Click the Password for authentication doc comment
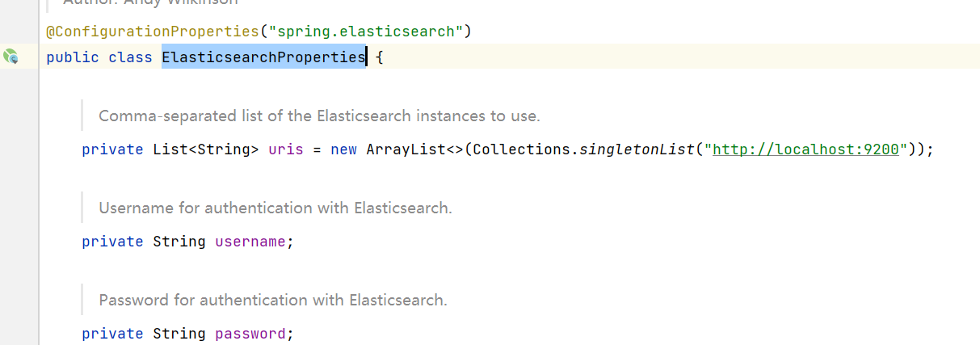The image size is (980, 345). pyautogui.click(x=272, y=300)
